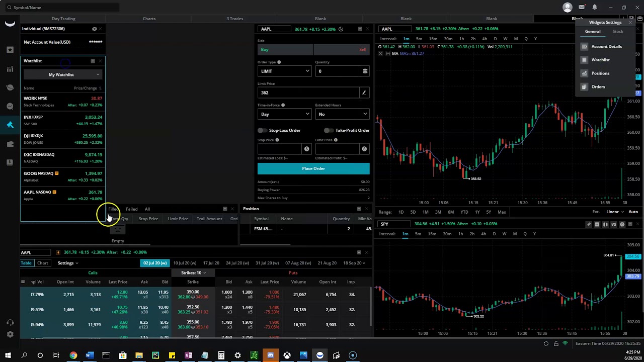Open the Time-in-Force Day dropdown
Viewport: 644px width, 362px height.
(x=285, y=114)
